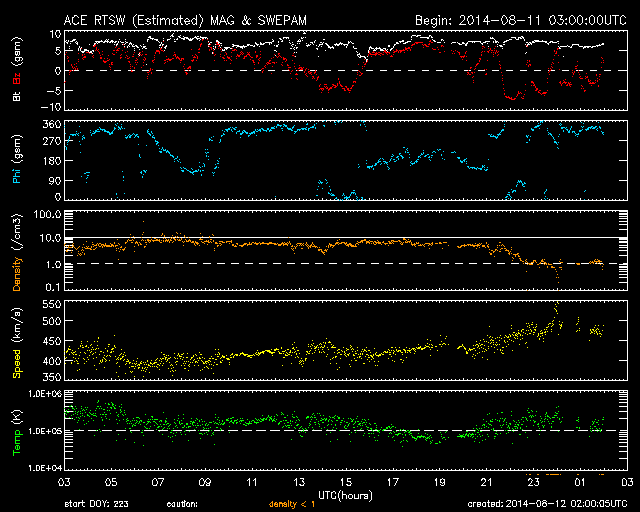
Task: Click the start DOY: 223 text
Action: pos(96,504)
